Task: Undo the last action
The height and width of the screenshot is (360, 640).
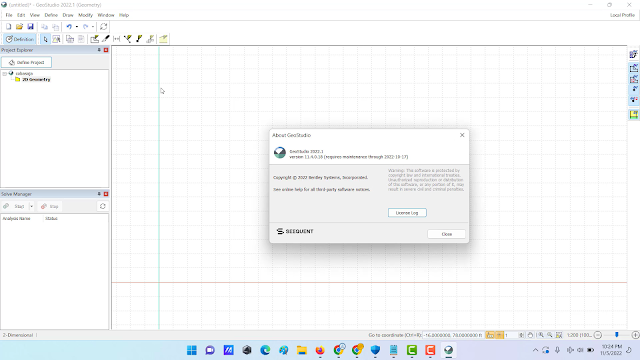Action: click(x=69, y=27)
